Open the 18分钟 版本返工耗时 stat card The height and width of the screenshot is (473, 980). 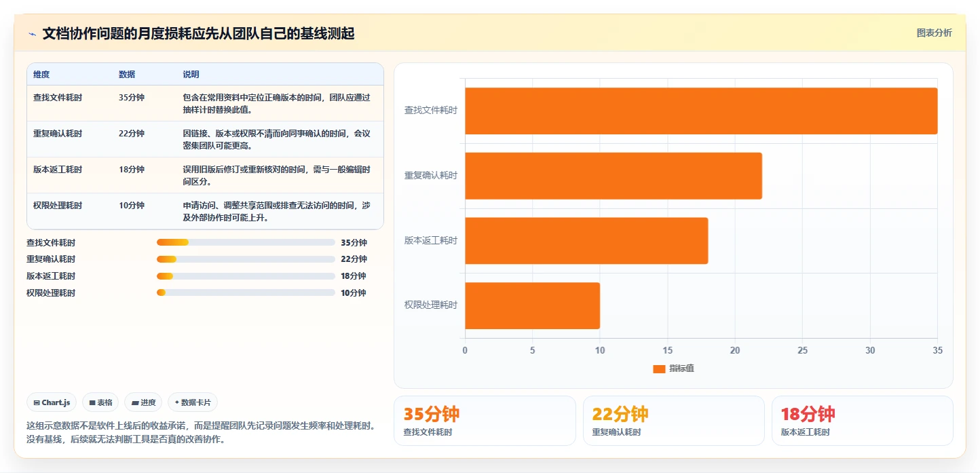point(863,421)
